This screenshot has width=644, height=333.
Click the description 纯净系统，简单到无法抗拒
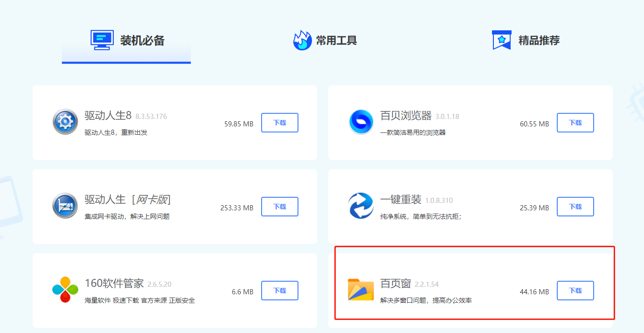coord(421,216)
